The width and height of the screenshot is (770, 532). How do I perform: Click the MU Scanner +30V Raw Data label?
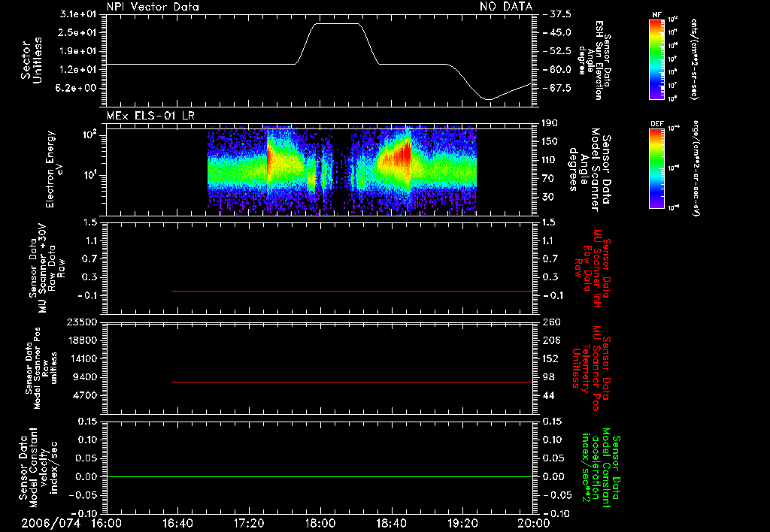click(x=46, y=268)
